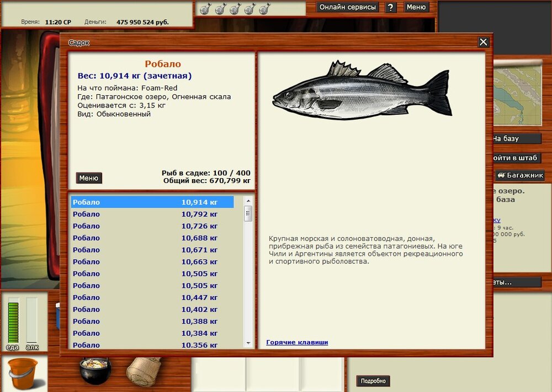Select Робало 10,447 кг row
The height and width of the screenshot is (392, 552).
(x=152, y=297)
